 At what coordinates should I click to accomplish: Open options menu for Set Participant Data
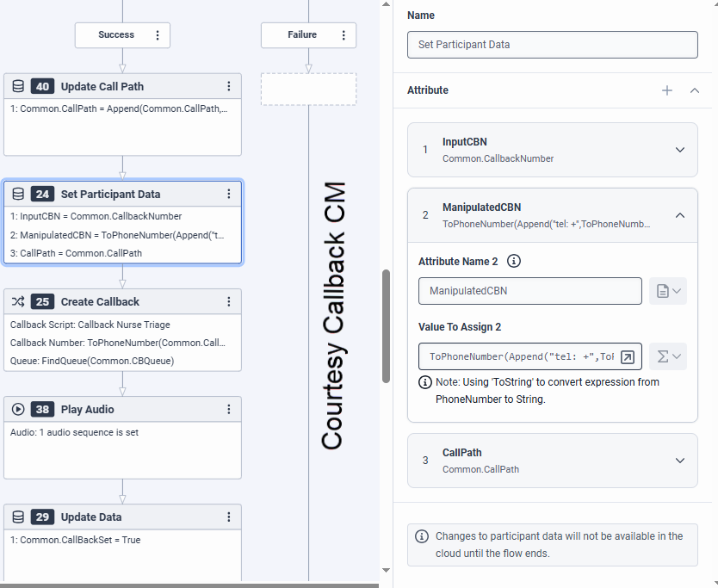[229, 195]
